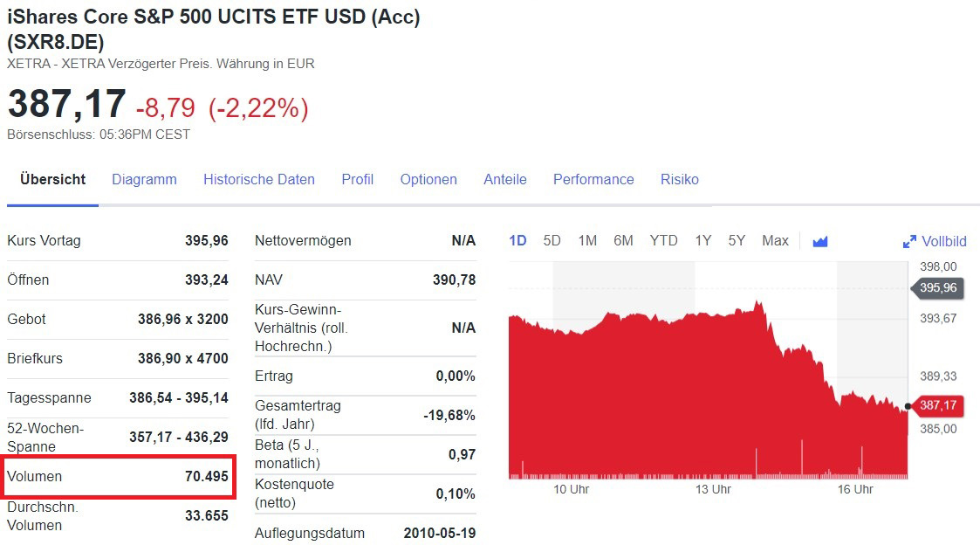Switch to Historische Daten tab
The width and height of the screenshot is (980, 559).
pos(259,179)
